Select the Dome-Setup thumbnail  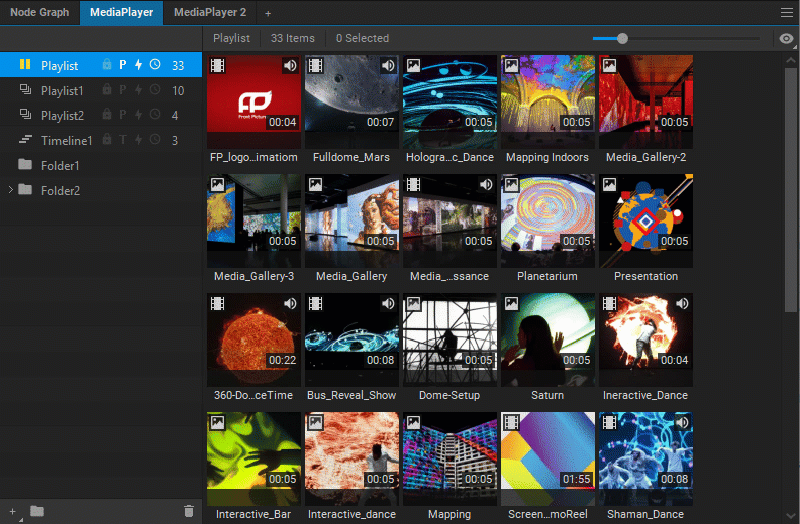click(449, 339)
